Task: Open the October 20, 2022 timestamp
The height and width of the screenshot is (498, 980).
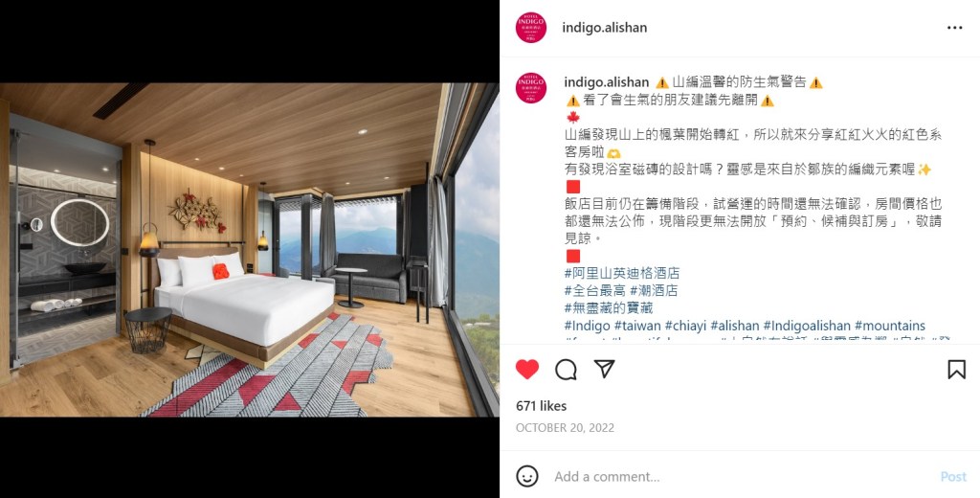Action: (565, 428)
